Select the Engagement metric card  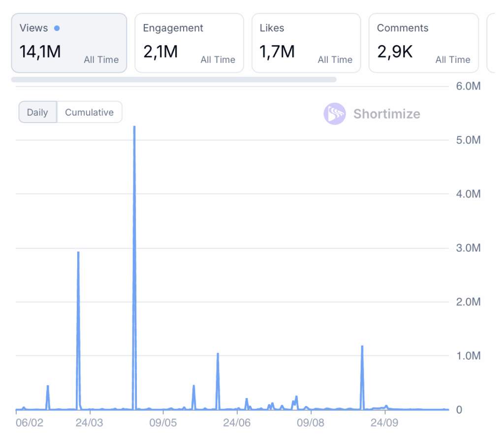pos(189,43)
